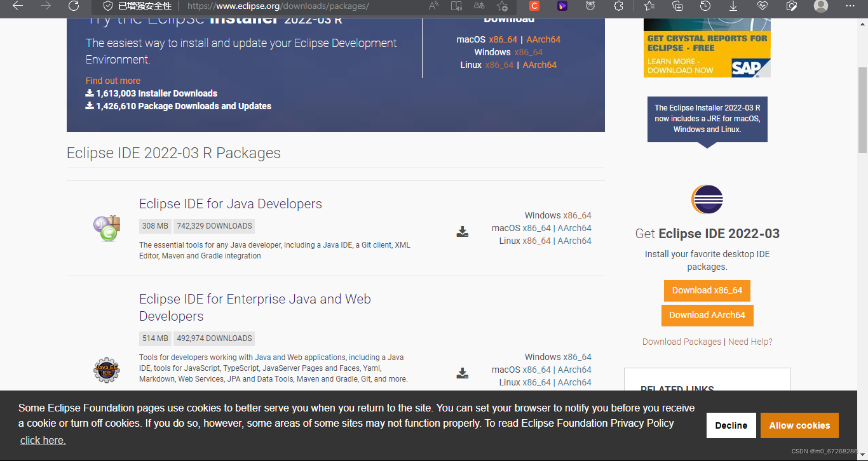Get Enterprise Java package Linux AArch64
The width and height of the screenshot is (868, 461).
tap(574, 382)
